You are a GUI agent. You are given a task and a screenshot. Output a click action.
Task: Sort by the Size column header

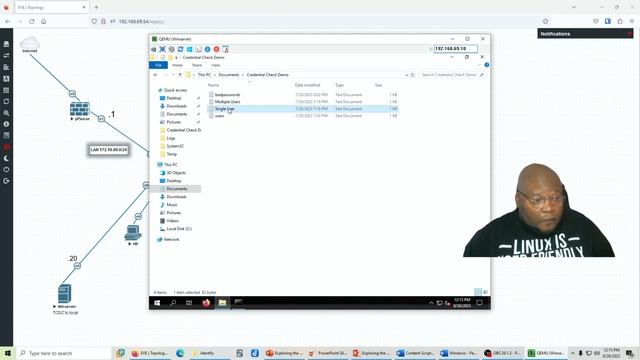(x=378, y=85)
